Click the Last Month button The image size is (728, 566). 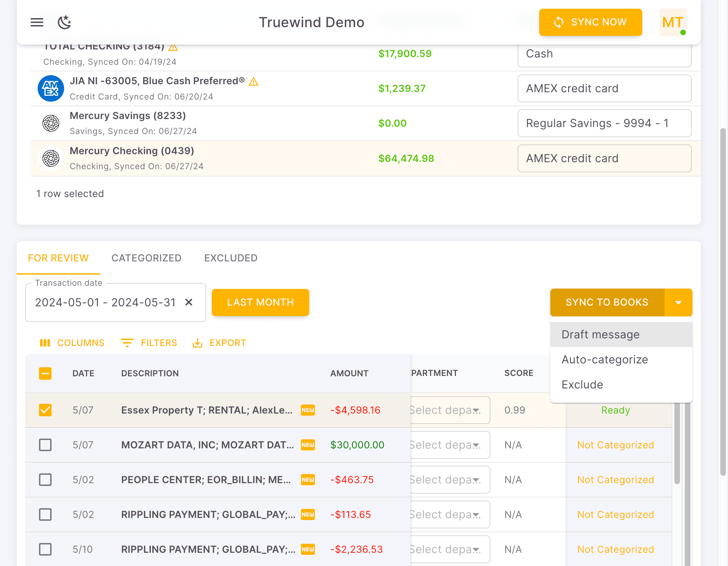[x=260, y=302]
